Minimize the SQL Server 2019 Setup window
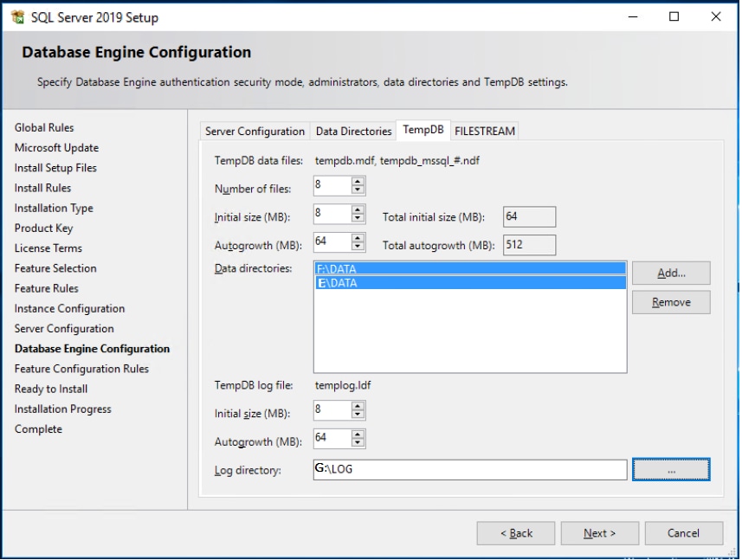This screenshot has width=742, height=560. 633,17
